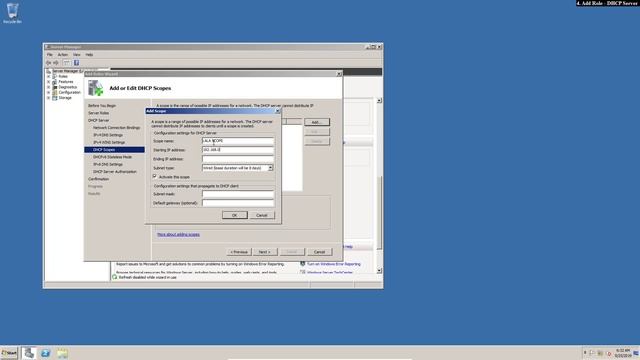The image size is (640, 360).
Task: Click the Add Roles Wizard server icon
Action: [96, 88]
